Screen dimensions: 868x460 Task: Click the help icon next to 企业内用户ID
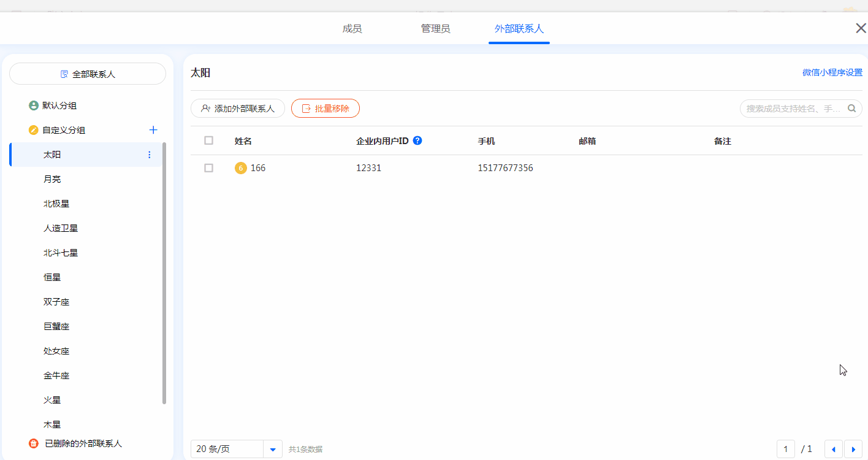[417, 140]
